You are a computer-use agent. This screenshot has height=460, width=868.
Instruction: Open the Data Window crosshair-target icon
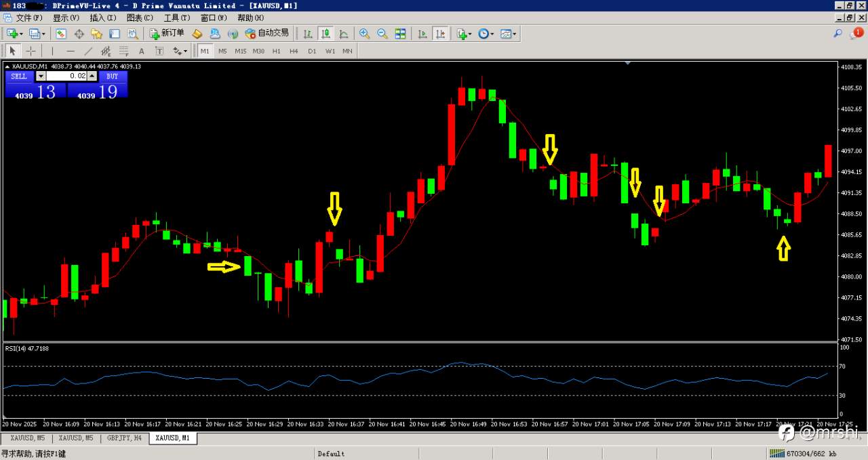[x=79, y=33]
